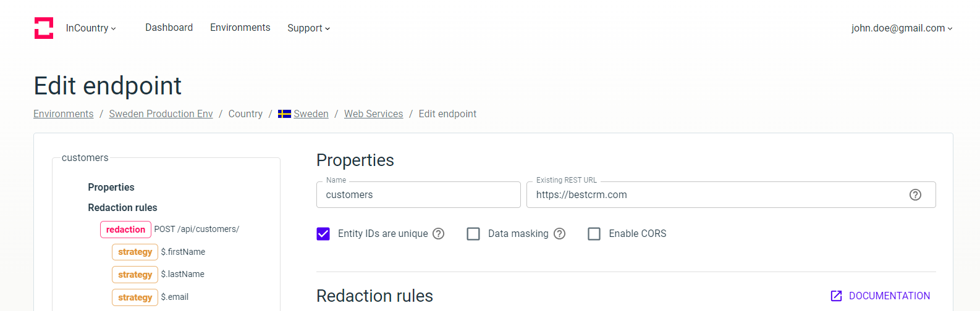The image size is (980, 311).
Task: Click the InCountry logo icon
Action: (x=44, y=28)
